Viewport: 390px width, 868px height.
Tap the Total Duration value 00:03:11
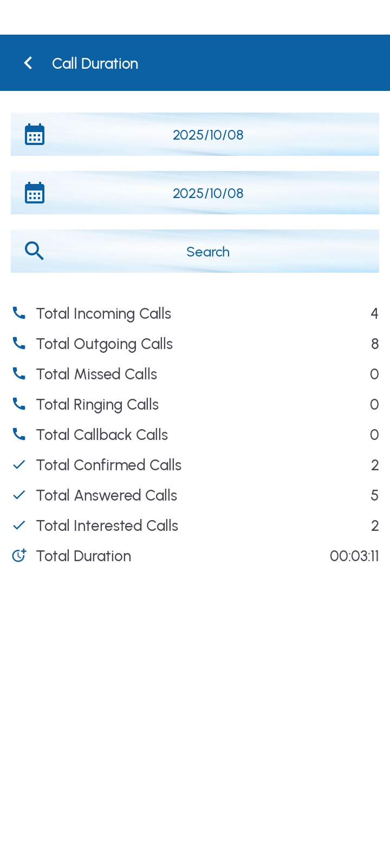tap(354, 556)
